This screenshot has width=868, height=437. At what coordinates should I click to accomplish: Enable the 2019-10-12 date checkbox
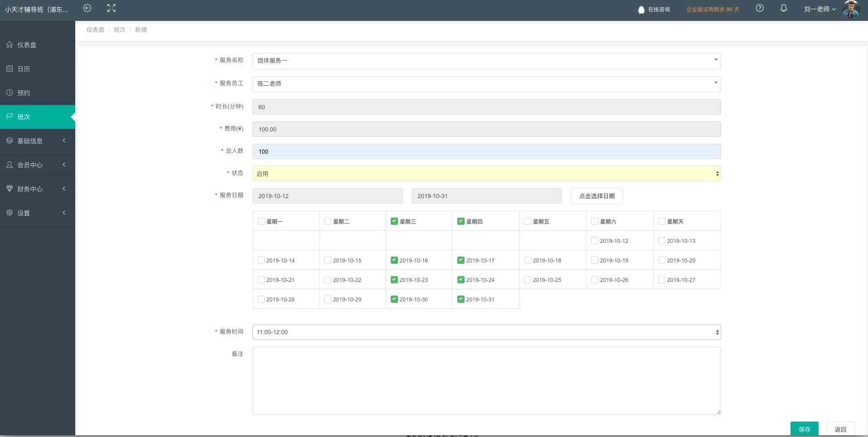point(594,241)
